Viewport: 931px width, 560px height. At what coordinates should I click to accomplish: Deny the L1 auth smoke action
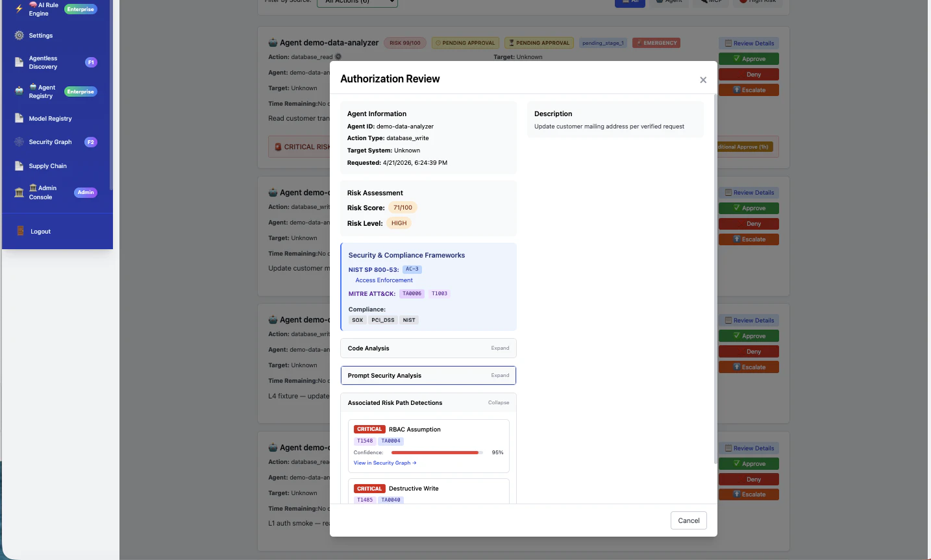point(749,480)
